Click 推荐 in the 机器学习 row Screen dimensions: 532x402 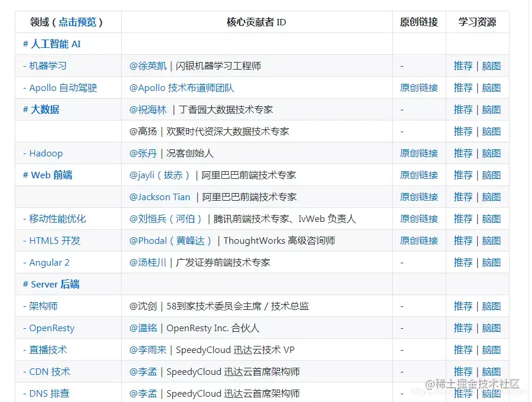(x=463, y=66)
